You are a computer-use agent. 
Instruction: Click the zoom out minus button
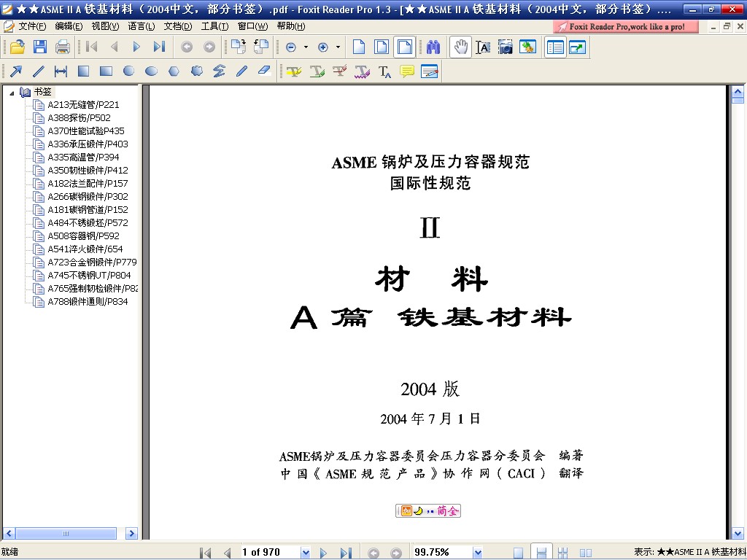coord(291,47)
